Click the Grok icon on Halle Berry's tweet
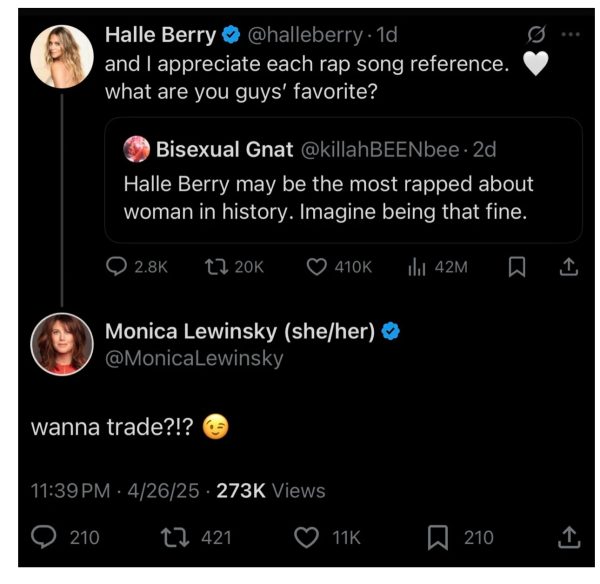The image size is (600, 584). pyautogui.click(x=537, y=34)
